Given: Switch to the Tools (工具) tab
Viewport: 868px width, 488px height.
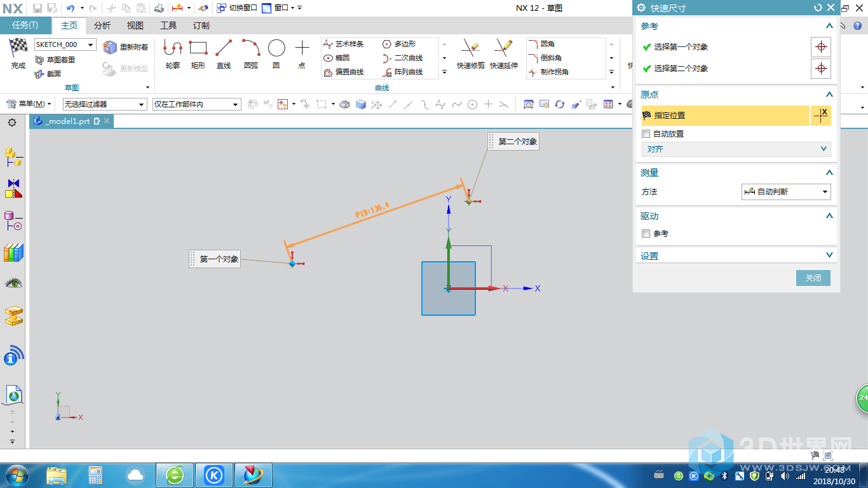Looking at the screenshot, I should (x=168, y=25).
